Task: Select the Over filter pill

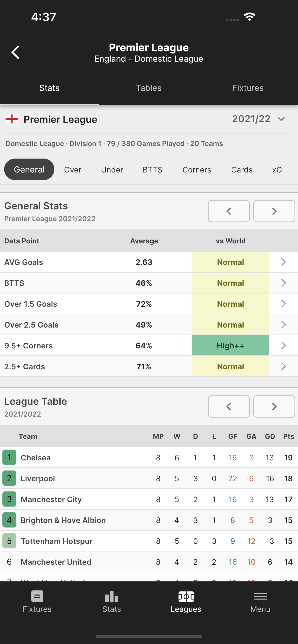Action: click(73, 170)
